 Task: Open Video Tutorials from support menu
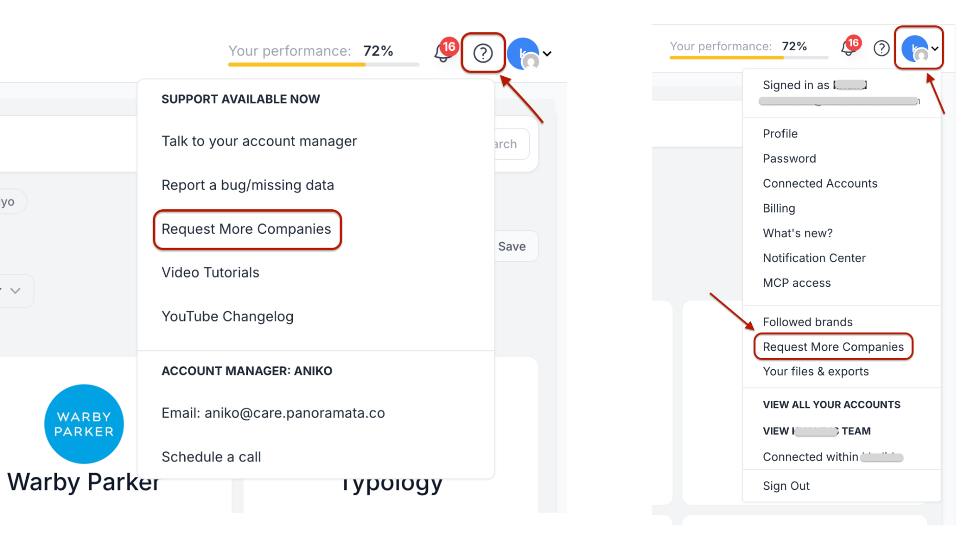[211, 272]
